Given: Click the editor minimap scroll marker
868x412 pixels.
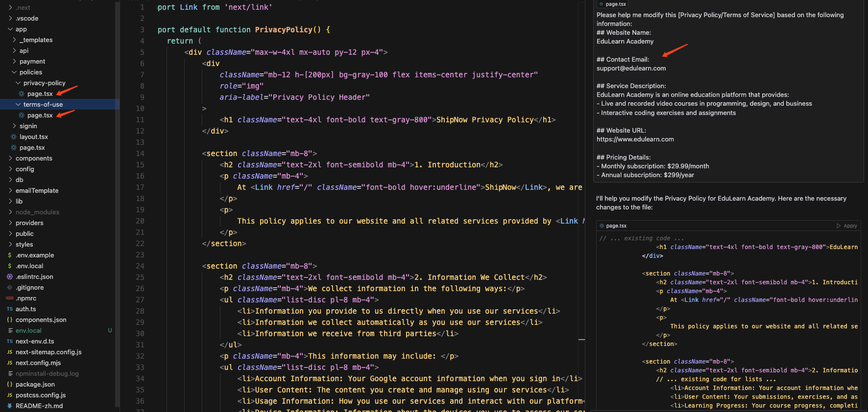Looking at the screenshot, I should [x=581, y=339].
